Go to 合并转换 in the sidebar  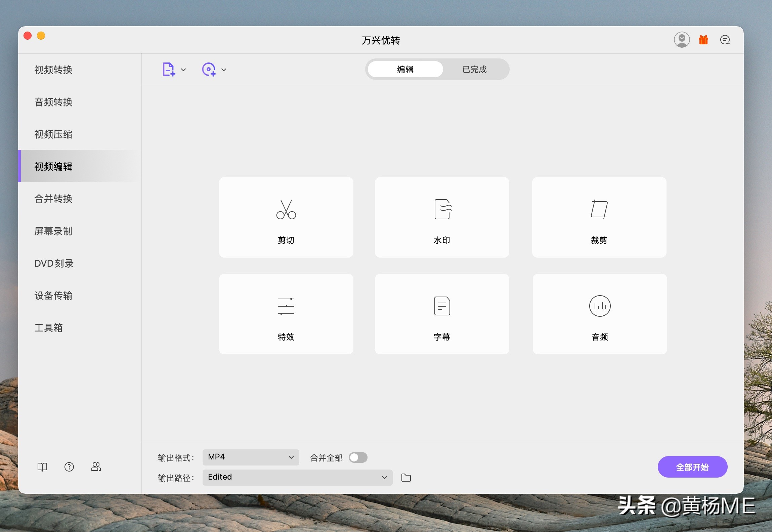pyautogui.click(x=80, y=199)
